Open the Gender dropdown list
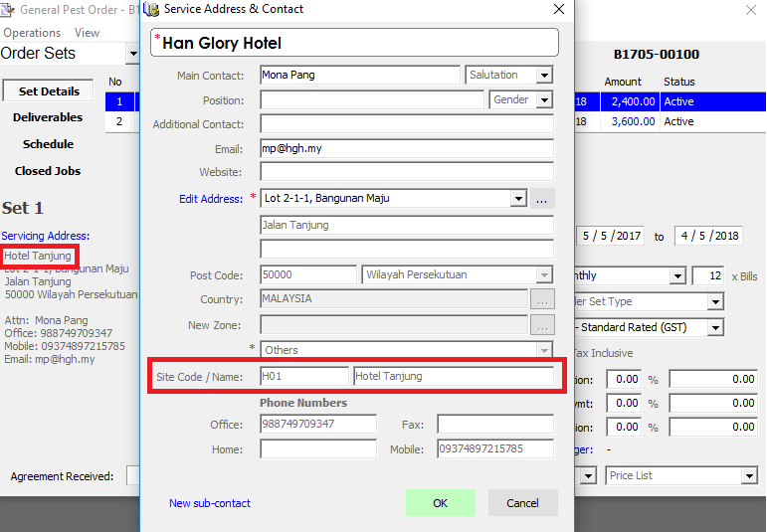The image size is (767, 532). (x=544, y=100)
